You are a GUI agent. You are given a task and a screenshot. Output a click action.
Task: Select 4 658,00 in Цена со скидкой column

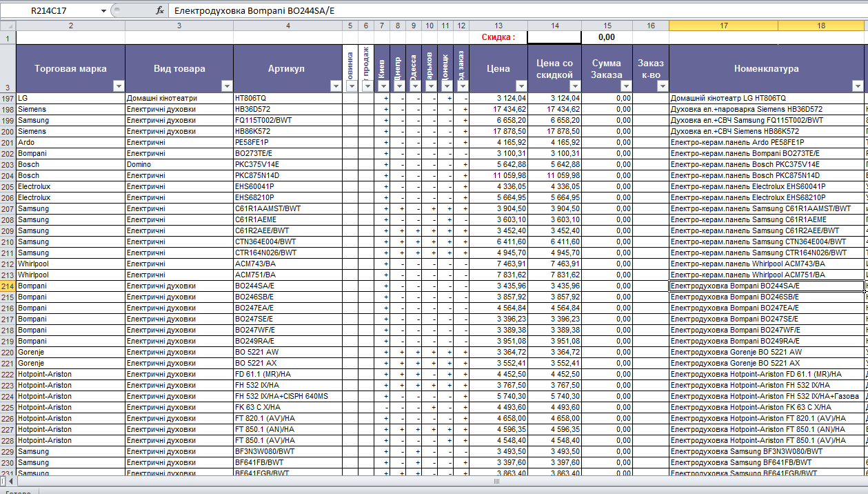(x=554, y=418)
